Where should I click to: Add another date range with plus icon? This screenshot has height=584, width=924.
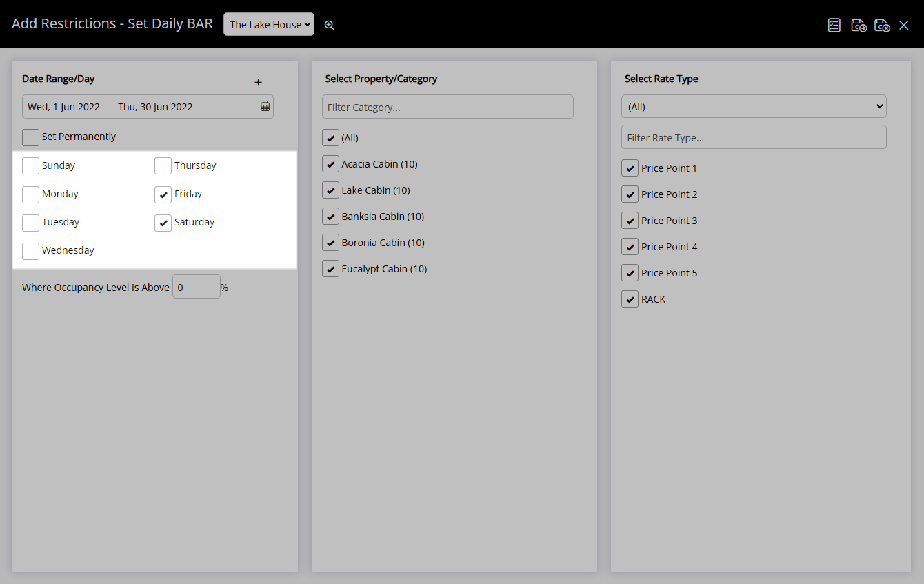(x=259, y=82)
